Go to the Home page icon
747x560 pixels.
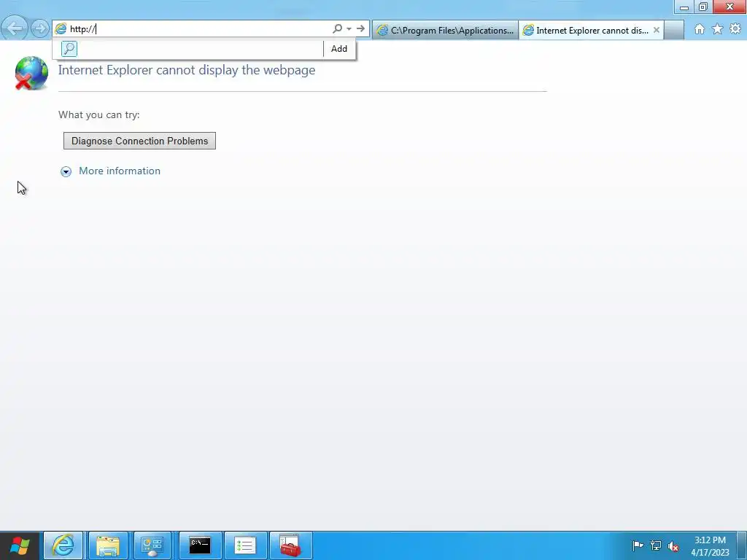700,29
